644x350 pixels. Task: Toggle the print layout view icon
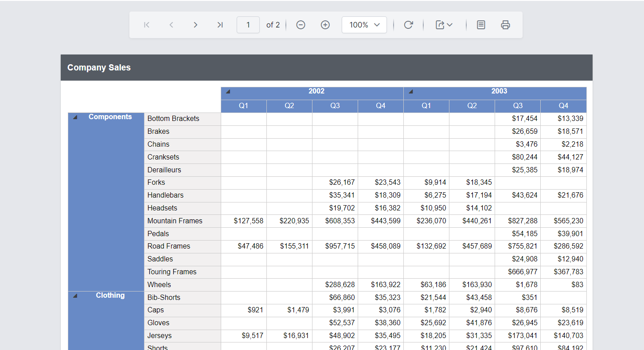point(481,25)
